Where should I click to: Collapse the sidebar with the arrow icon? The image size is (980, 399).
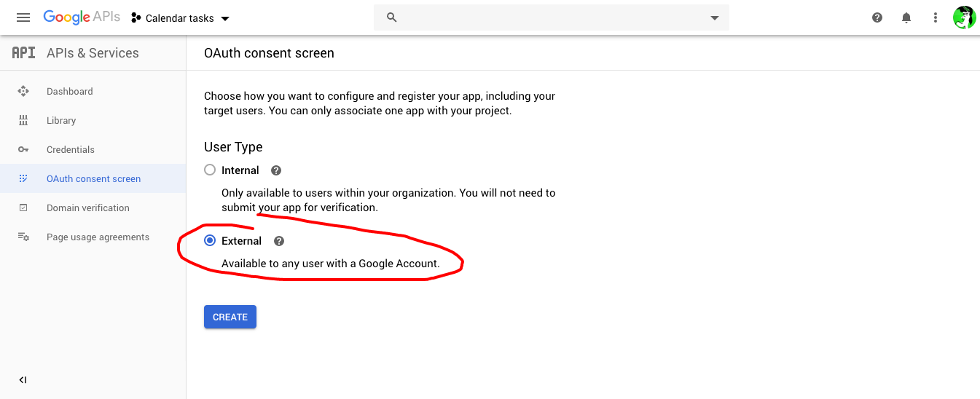click(x=23, y=380)
